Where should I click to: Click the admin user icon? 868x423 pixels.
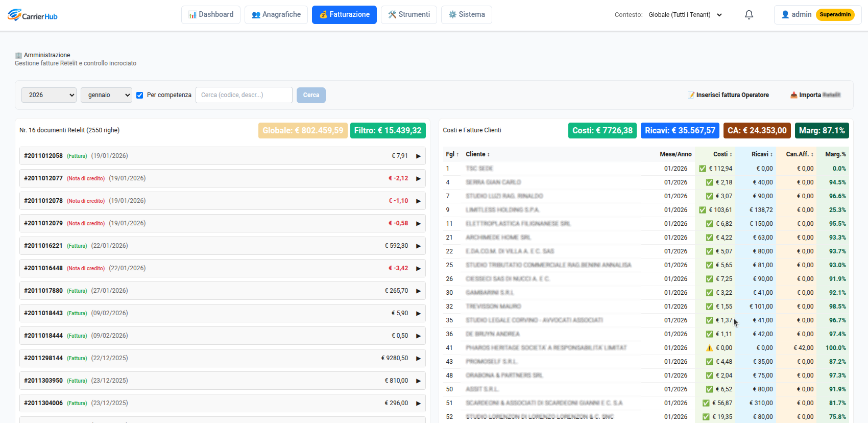[x=785, y=15]
